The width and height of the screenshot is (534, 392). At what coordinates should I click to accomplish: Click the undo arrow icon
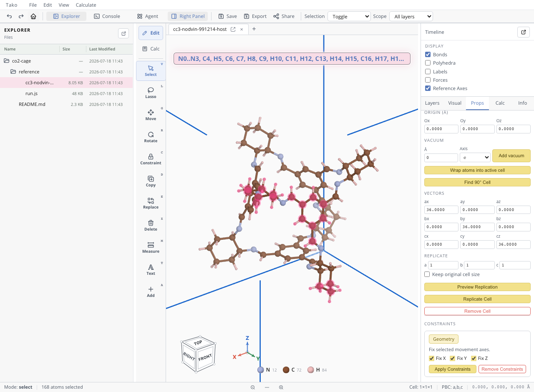pos(9,16)
